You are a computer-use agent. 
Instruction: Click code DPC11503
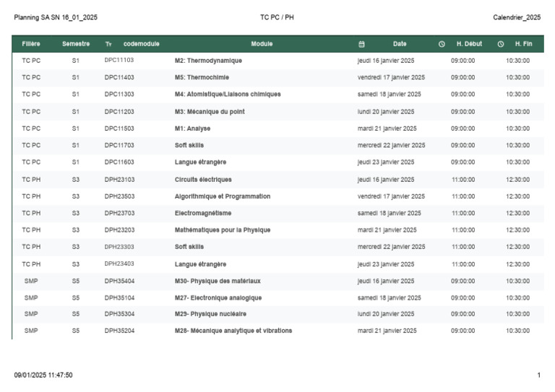(x=119, y=129)
